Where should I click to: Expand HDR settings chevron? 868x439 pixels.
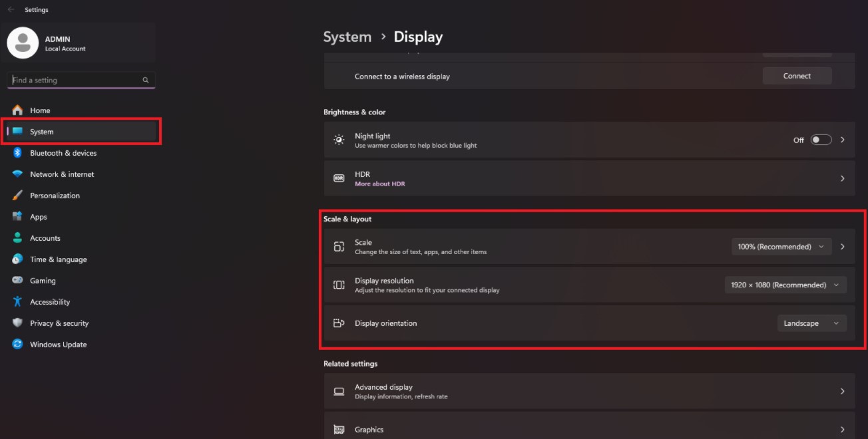pos(843,178)
